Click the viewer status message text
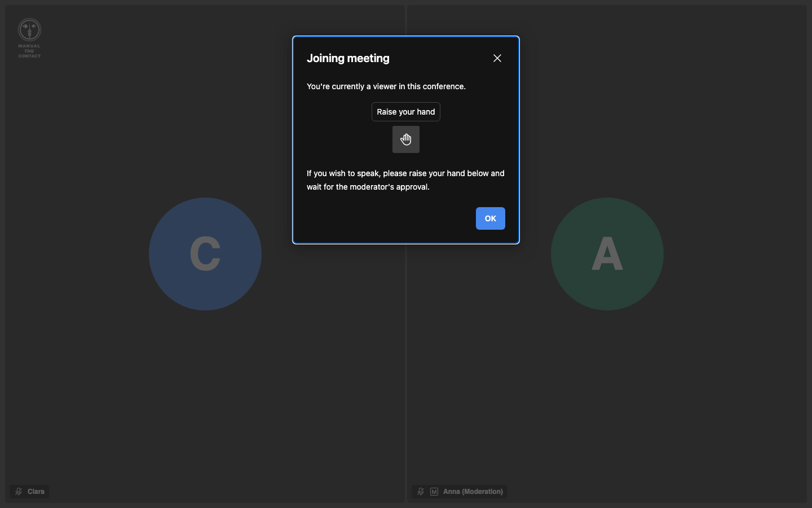812x508 pixels. click(386, 86)
